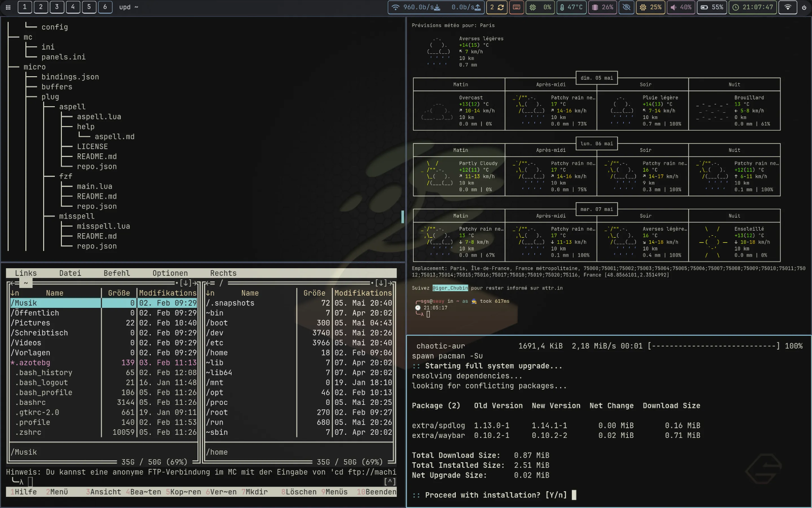Select /Öffentlich in the left panel
The width and height of the screenshot is (812, 508).
click(x=104, y=313)
